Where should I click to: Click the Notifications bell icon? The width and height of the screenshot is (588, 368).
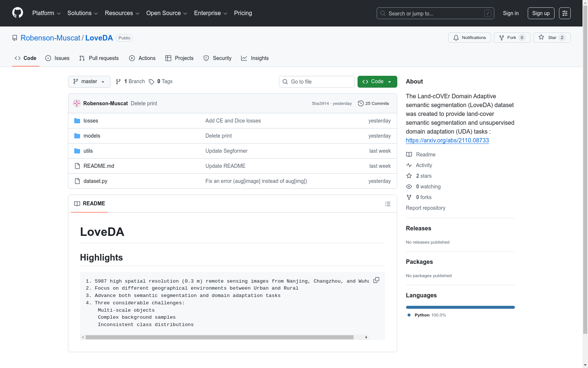(x=456, y=38)
